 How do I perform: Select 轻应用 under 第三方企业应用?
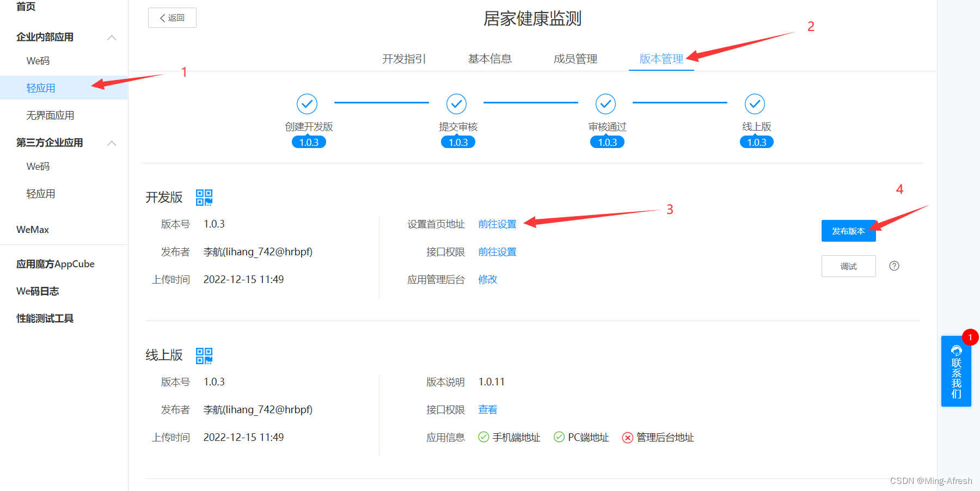pos(41,194)
